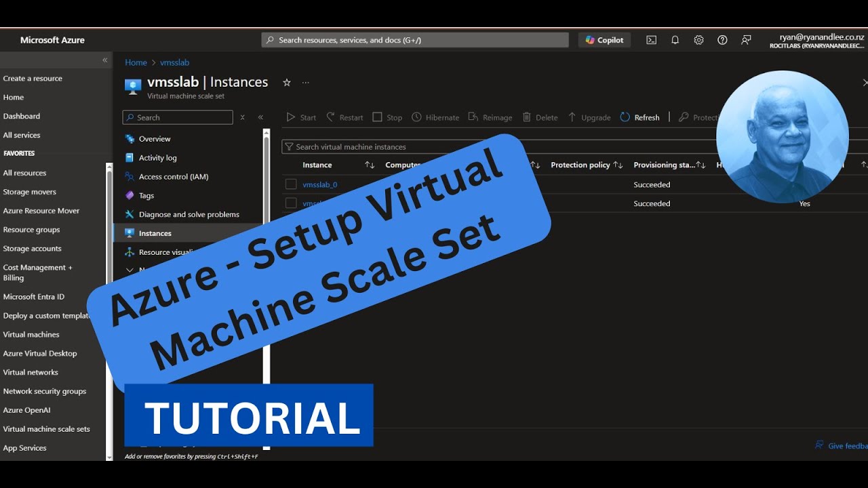The width and height of the screenshot is (868, 488).
Task: Focus the resource menu Search box
Action: pos(178,117)
